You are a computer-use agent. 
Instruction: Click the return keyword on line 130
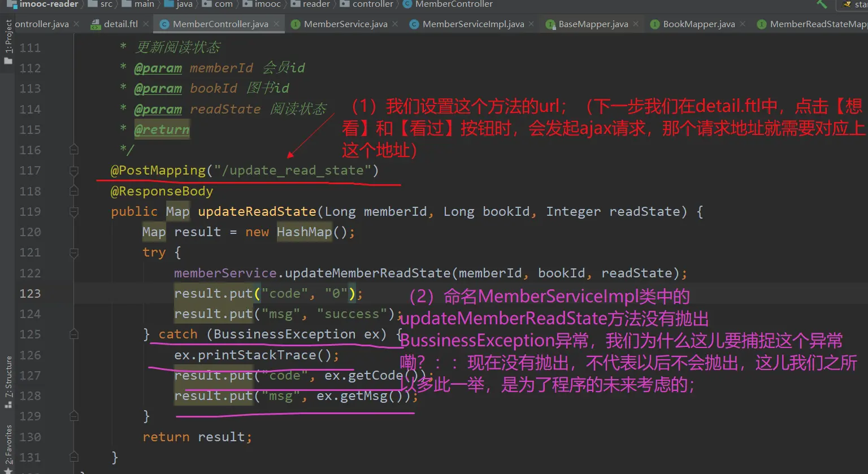[166, 437]
